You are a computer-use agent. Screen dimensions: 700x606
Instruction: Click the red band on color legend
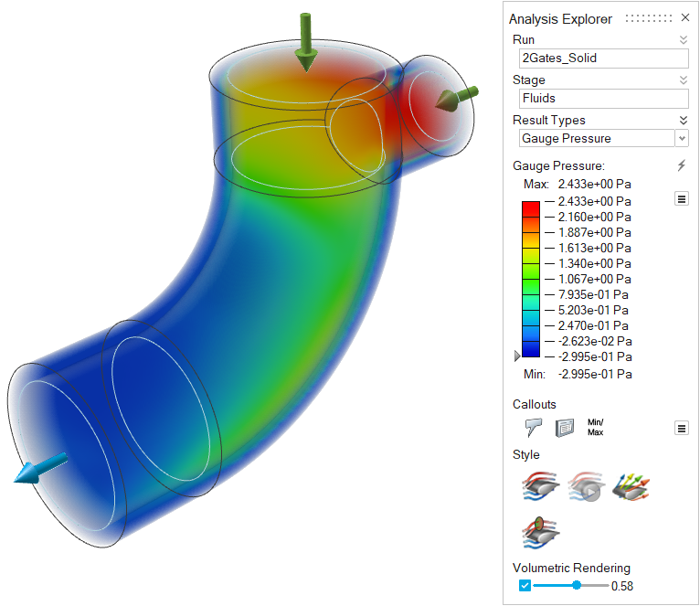[530, 209]
